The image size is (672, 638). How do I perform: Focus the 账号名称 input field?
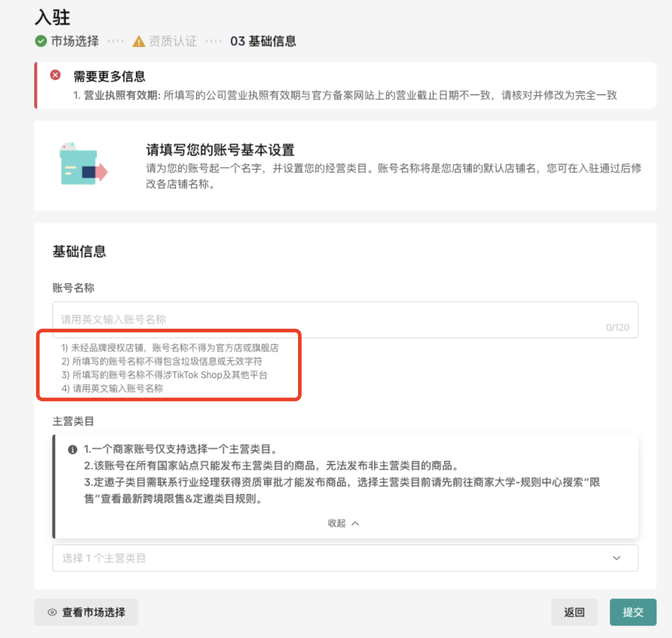(x=331, y=319)
